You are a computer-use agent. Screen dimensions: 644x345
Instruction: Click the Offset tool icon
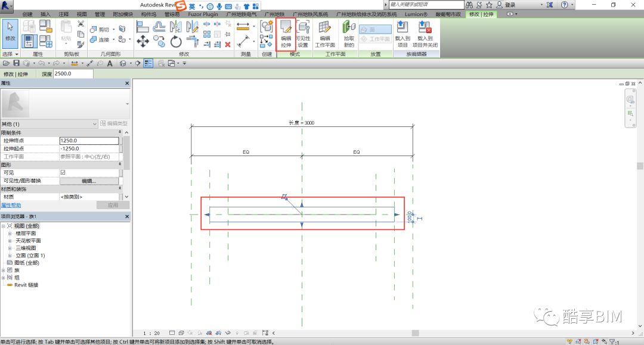coord(159,27)
